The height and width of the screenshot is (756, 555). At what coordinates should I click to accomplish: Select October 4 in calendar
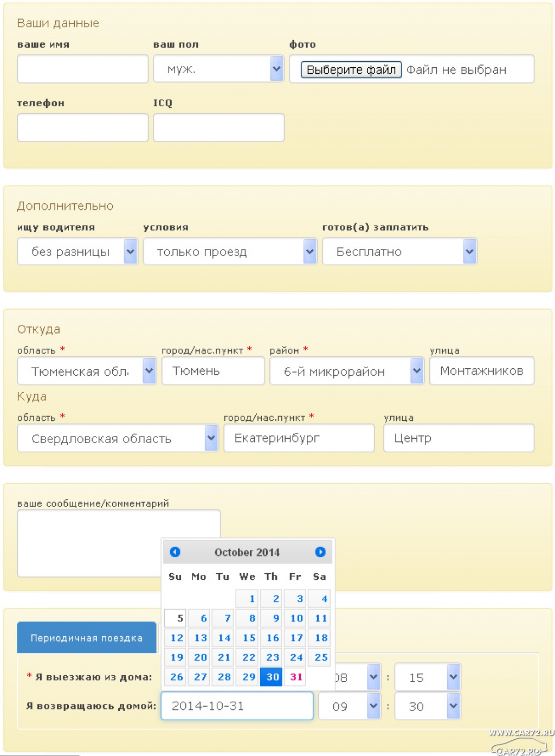tap(319, 599)
